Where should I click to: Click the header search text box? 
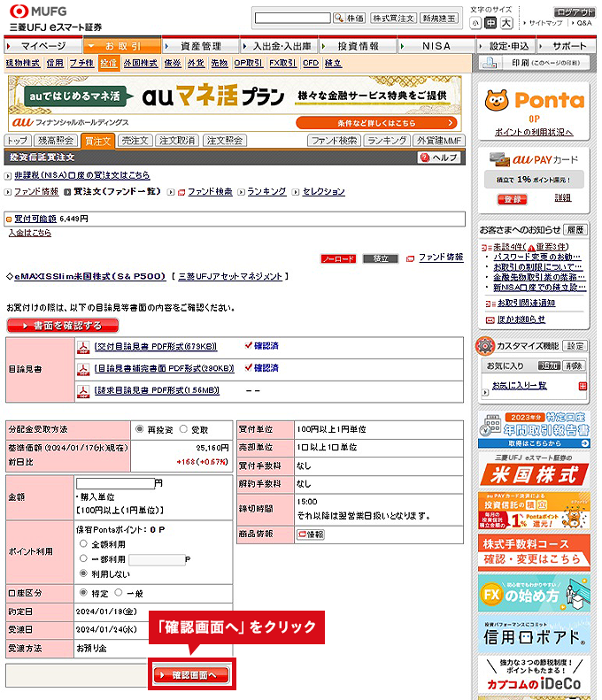(x=292, y=18)
